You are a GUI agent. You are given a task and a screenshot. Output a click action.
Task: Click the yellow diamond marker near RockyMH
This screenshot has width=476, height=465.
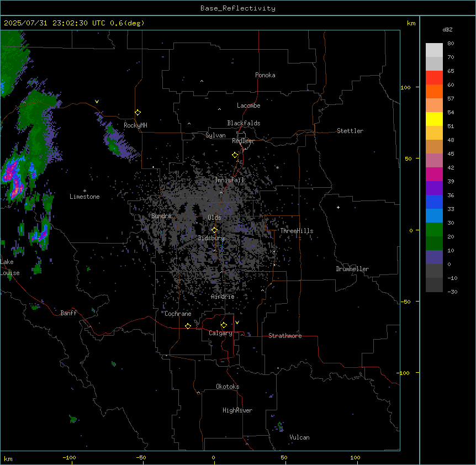tap(137, 113)
